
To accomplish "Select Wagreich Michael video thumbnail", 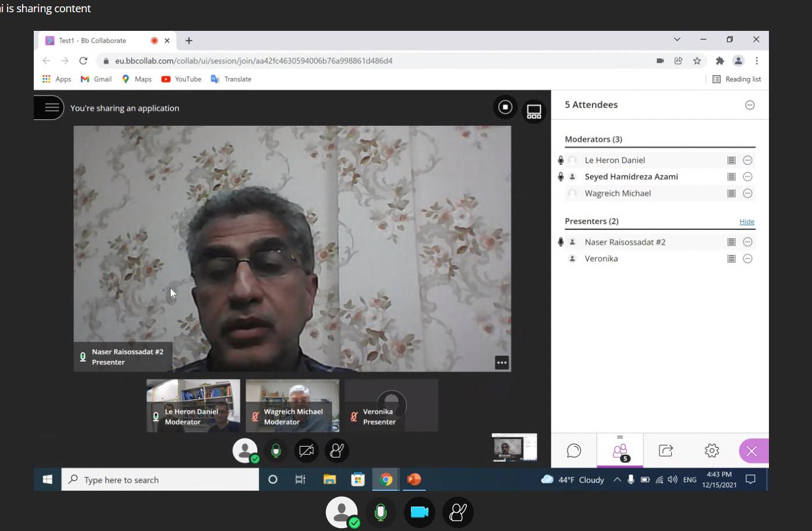I will (x=292, y=405).
